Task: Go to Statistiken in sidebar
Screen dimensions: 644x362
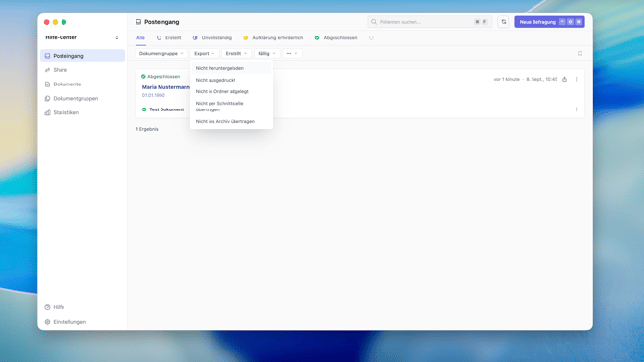Action: tap(83, 112)
